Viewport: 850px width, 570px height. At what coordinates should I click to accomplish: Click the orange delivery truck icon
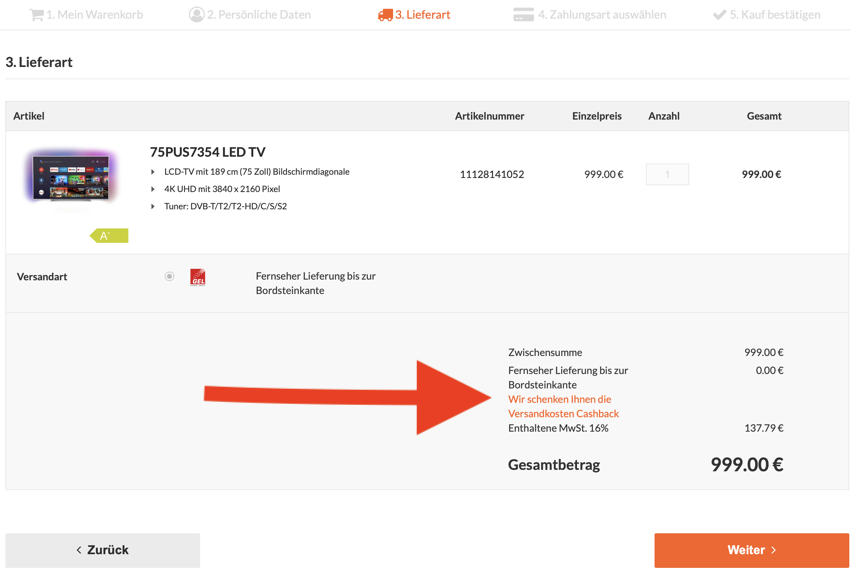(385, 15)
